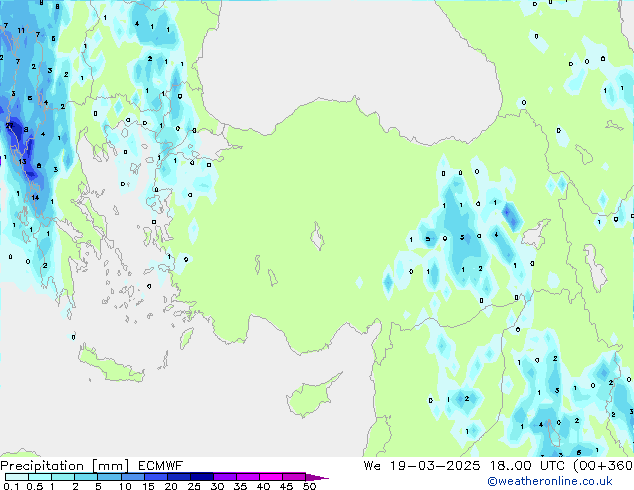The height and width of the screenshot is (490, 634).
Task: Select the "ECMWF" model label
Action: (x=161, y=466)
